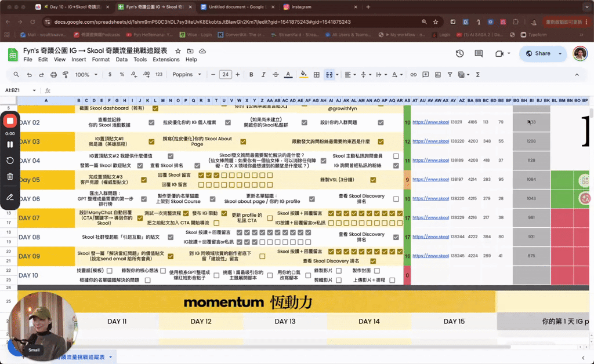The image size is (594, 364).
Task: Check DAY 10 製作封面 checkbox
Action: click(x=377, y=271)
